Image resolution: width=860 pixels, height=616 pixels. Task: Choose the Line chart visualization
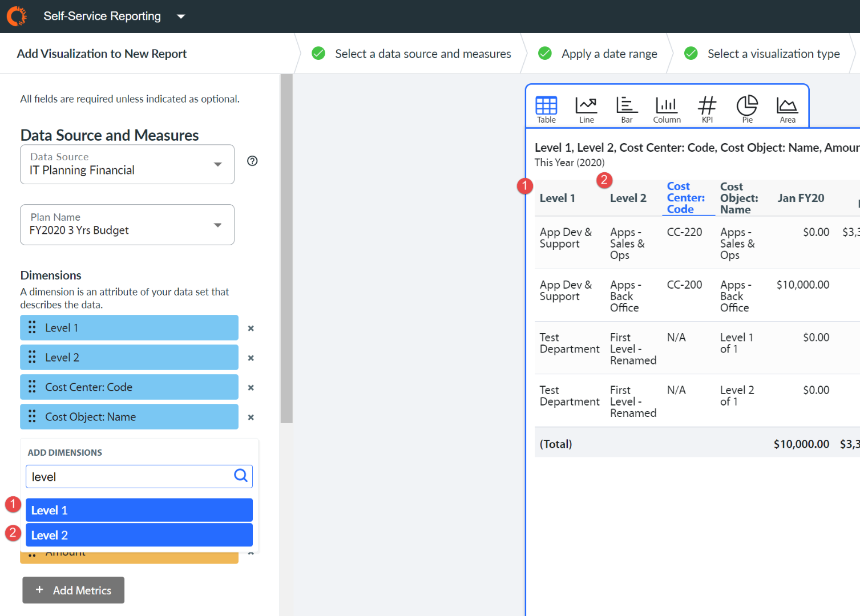pos(586,109)
